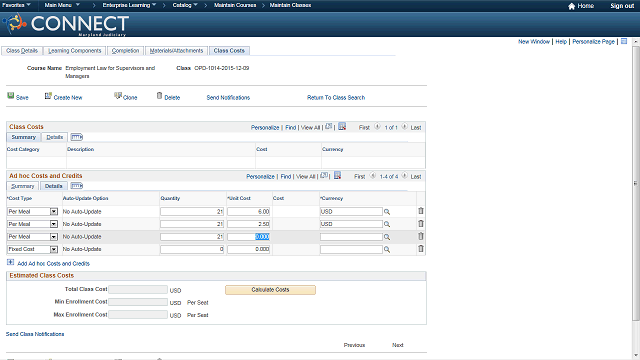Viewport: 640px width, 360px height.
Task: Open Return To Class Search link
Action: 336,98
